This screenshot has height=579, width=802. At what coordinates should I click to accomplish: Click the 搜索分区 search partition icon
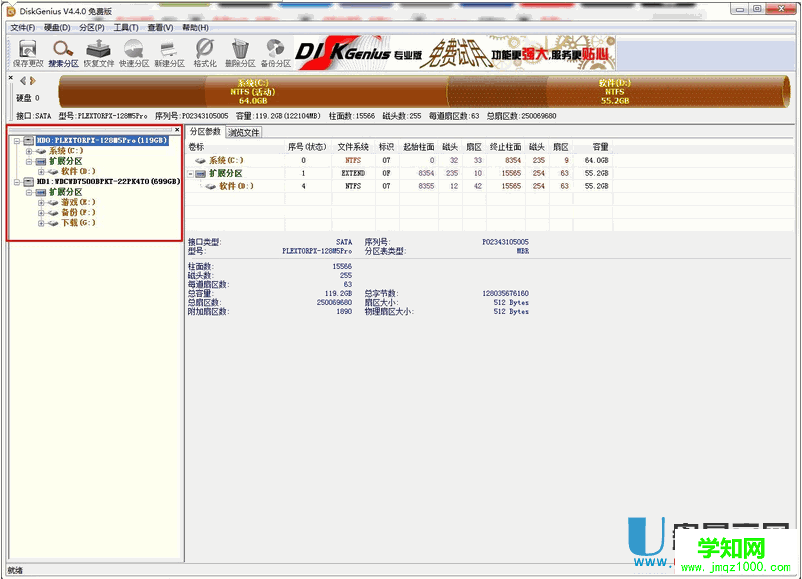(63, 53)
